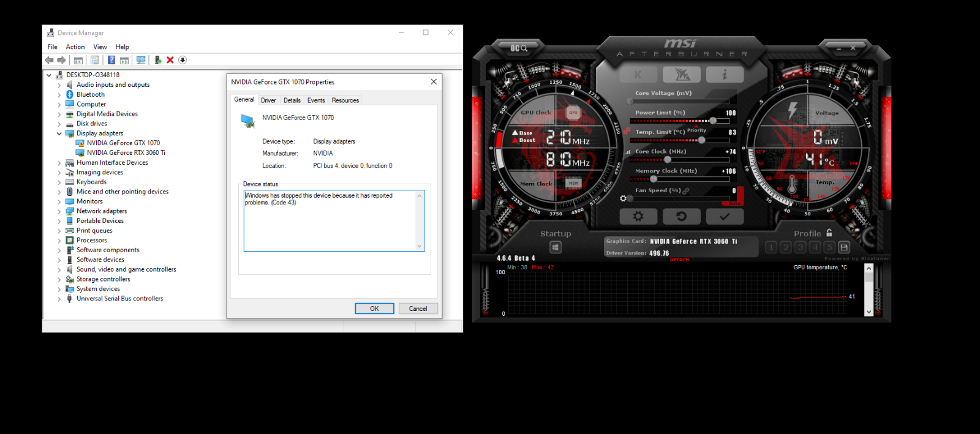Click the Core Clock slider handle
The height and width of the screenshot is (434, 980).
(x=667, y=160)
